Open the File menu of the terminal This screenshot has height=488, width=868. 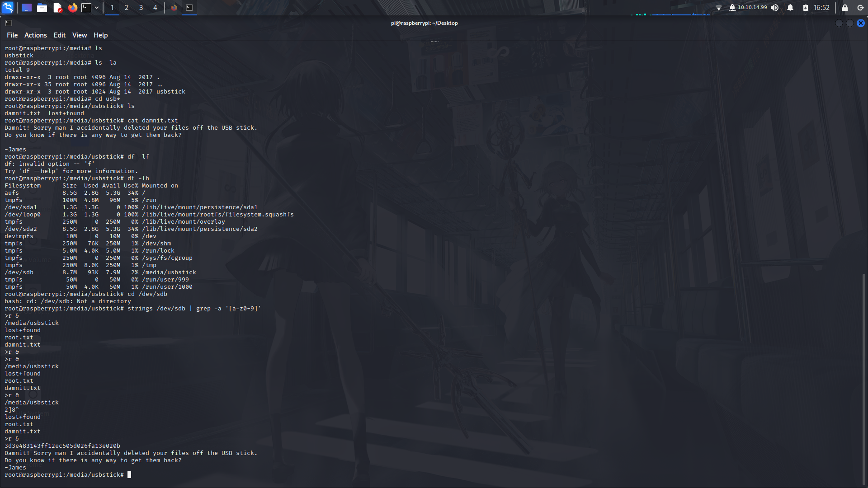click(x=12, y=35)
